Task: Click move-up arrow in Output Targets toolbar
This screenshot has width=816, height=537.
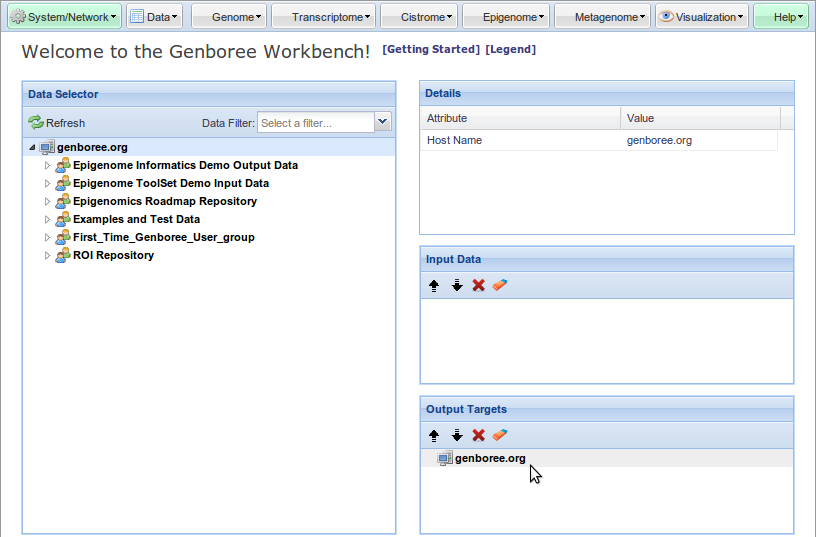Action: [x=434, y=436]
